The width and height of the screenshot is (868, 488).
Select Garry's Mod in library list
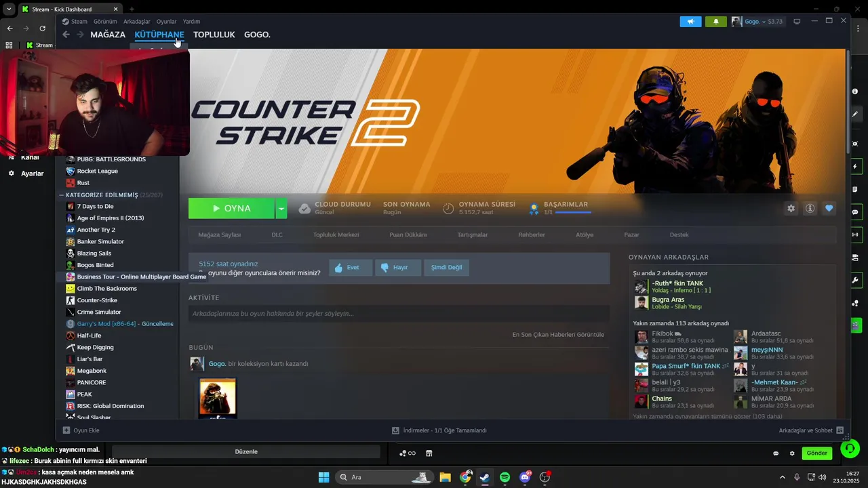coord(119,324)
